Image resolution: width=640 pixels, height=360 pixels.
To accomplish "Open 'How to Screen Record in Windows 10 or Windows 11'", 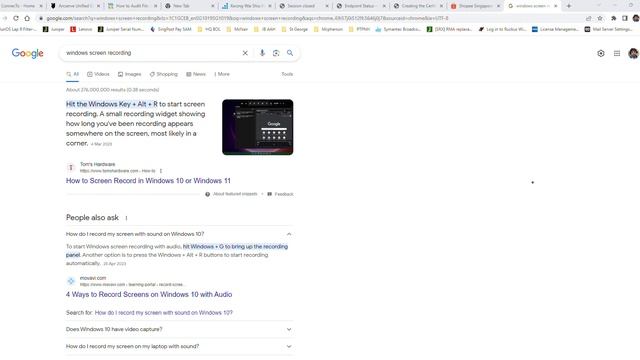I will click(148, 181).
